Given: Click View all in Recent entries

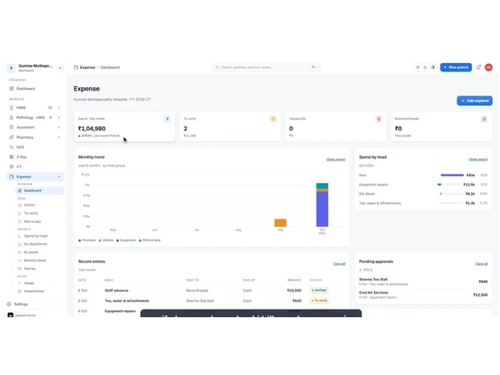Looking at the screenshot, I should click(x=339, y=264).
